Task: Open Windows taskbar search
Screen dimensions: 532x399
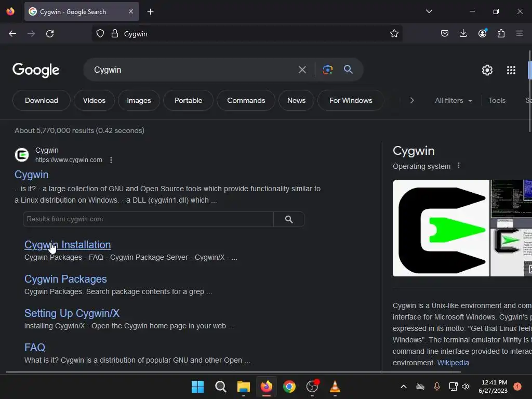Action: click(x=220, y=387)
